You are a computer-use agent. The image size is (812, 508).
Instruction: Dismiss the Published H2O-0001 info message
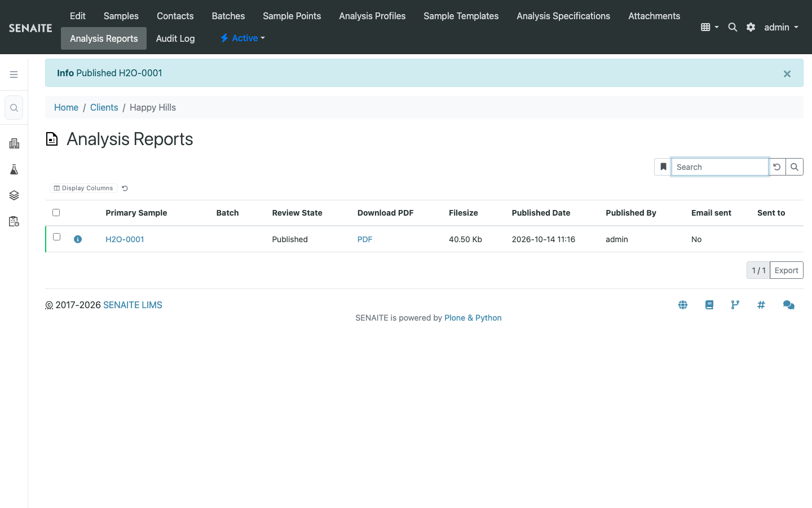coord(787,74)
